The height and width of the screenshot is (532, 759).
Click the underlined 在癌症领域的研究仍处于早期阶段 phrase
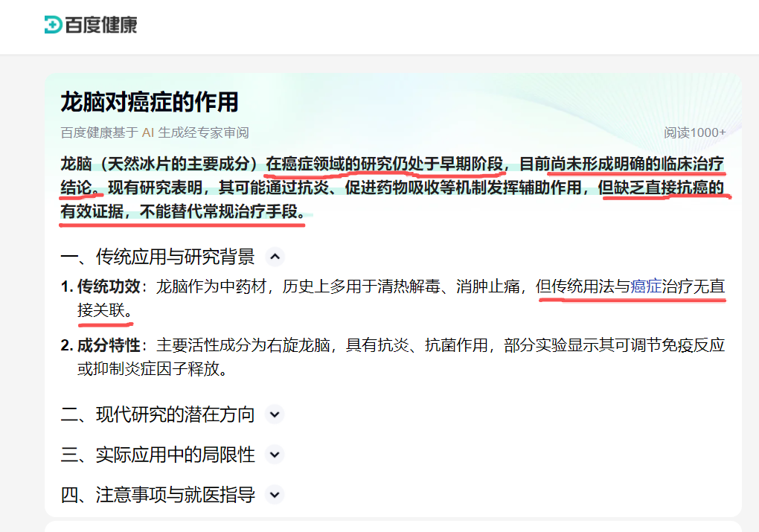point(385,163)
